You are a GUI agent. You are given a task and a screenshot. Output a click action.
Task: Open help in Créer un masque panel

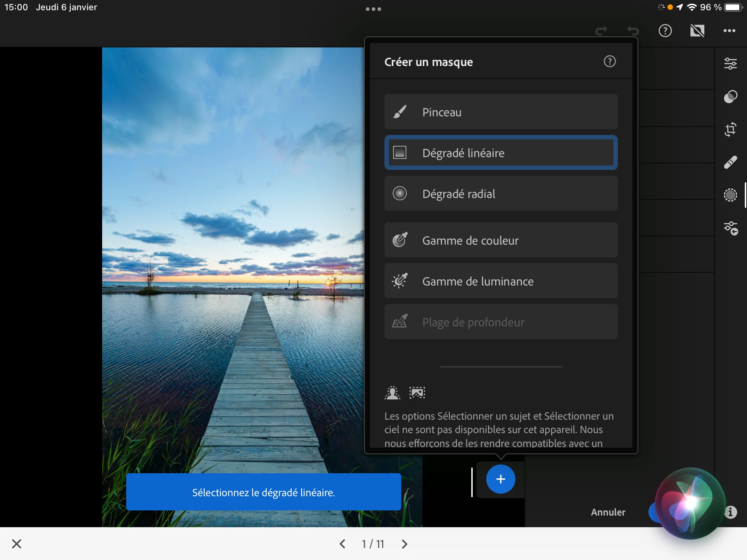pos(609,62)
